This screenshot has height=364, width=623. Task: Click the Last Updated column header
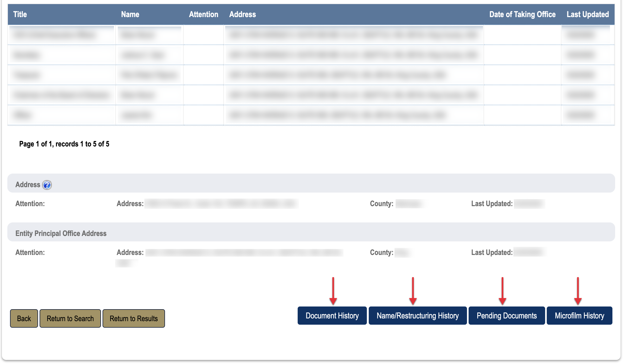click(x=587, y=14)
